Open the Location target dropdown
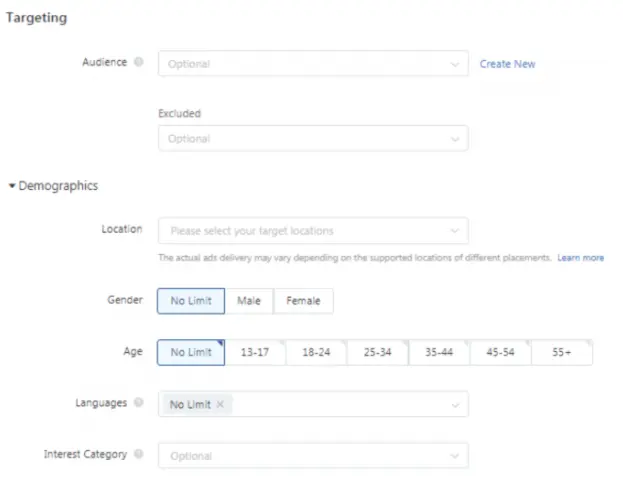The image size is (623, 498). [312, 231]
